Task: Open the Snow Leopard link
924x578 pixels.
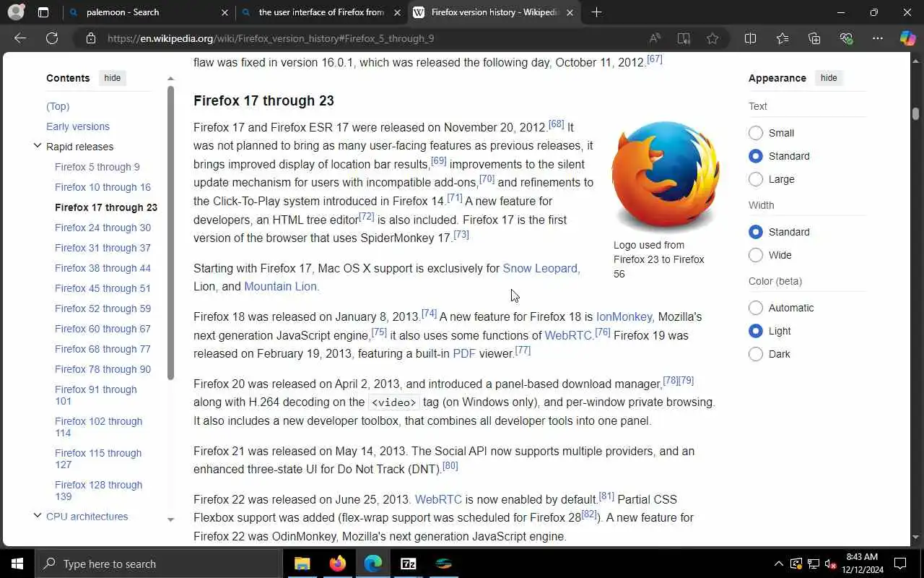Action: pos(540,268)
